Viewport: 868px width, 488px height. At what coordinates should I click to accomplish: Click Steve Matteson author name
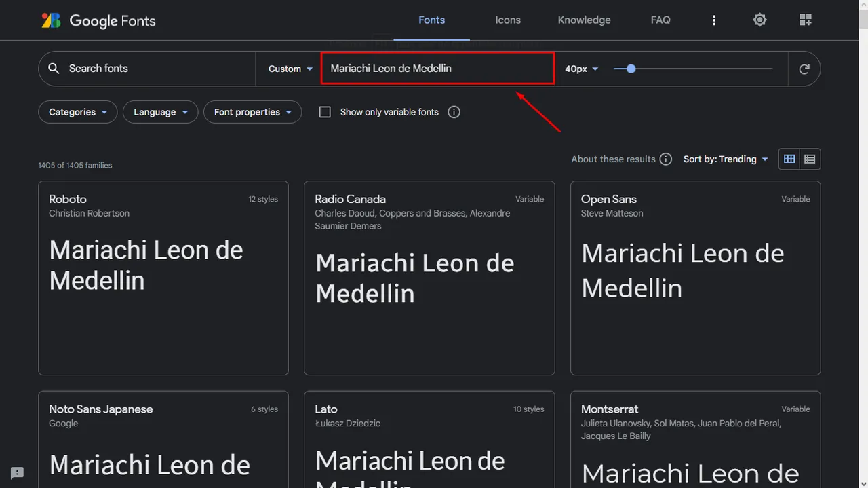[x=612, y=213]
